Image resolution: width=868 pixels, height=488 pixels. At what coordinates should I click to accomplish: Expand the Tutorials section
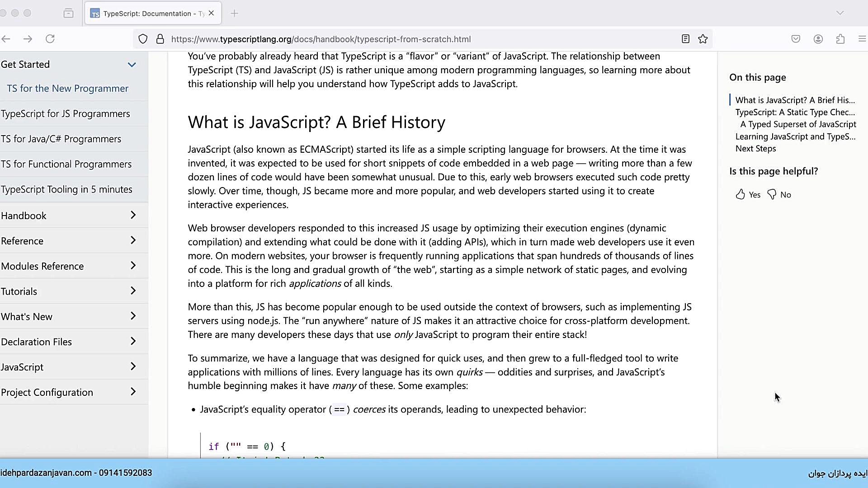(x=74, y=291)
